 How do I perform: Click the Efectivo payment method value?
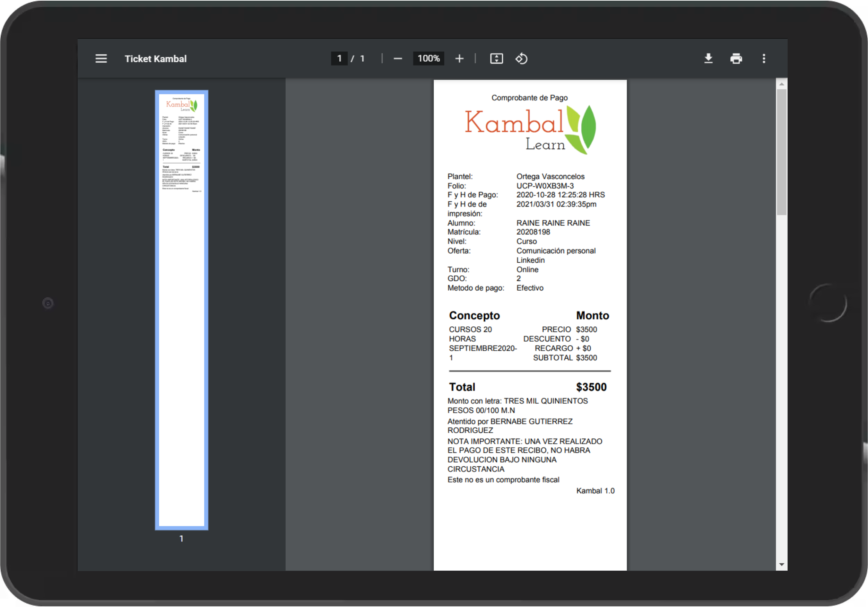[x=530, y=288]
